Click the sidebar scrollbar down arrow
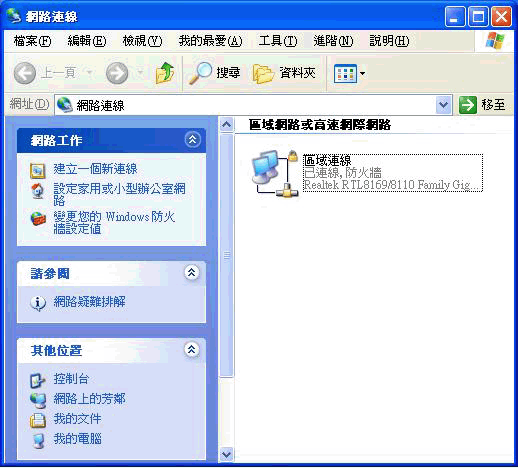Screen dimensions: 518x468 [226, 454]
